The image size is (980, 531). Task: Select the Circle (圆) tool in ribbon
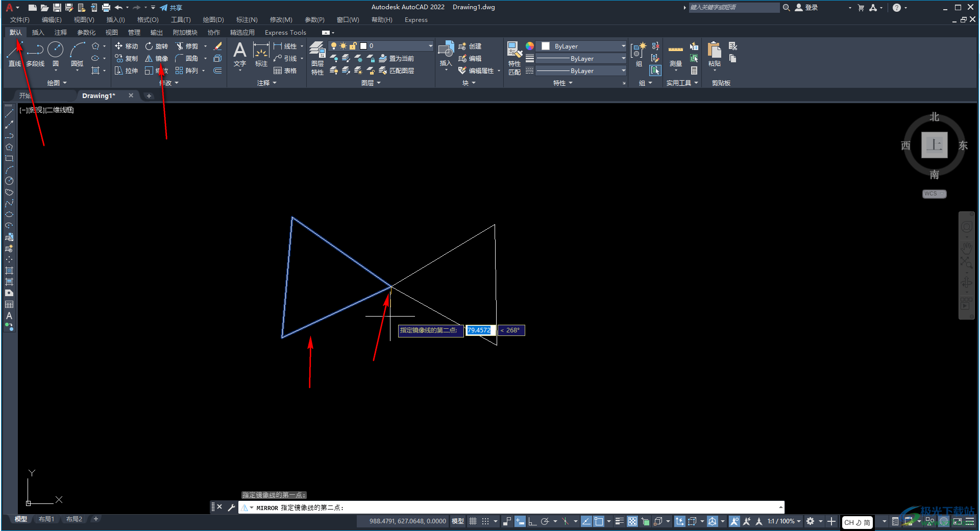pyautogui.click(x=55, y=54)
